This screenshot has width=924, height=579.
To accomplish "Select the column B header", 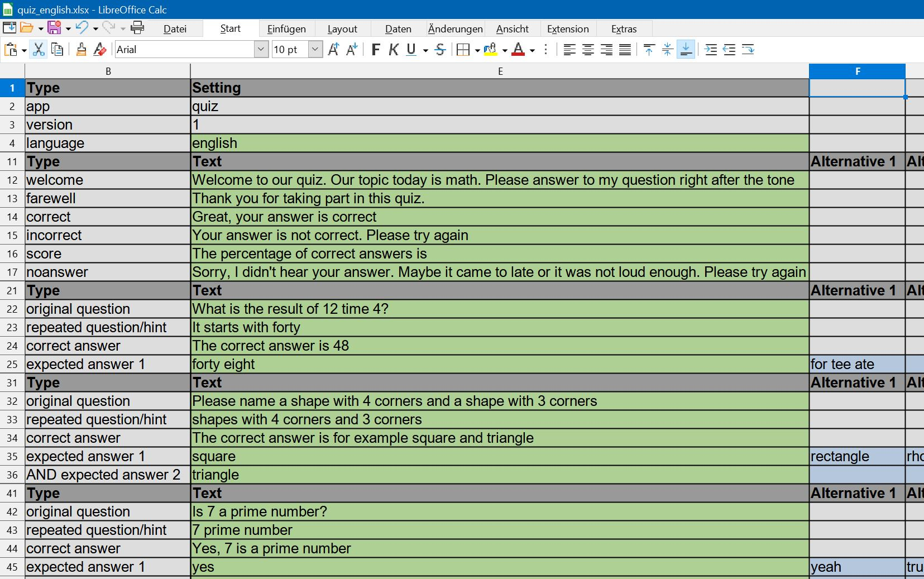I will pos(108,71).
